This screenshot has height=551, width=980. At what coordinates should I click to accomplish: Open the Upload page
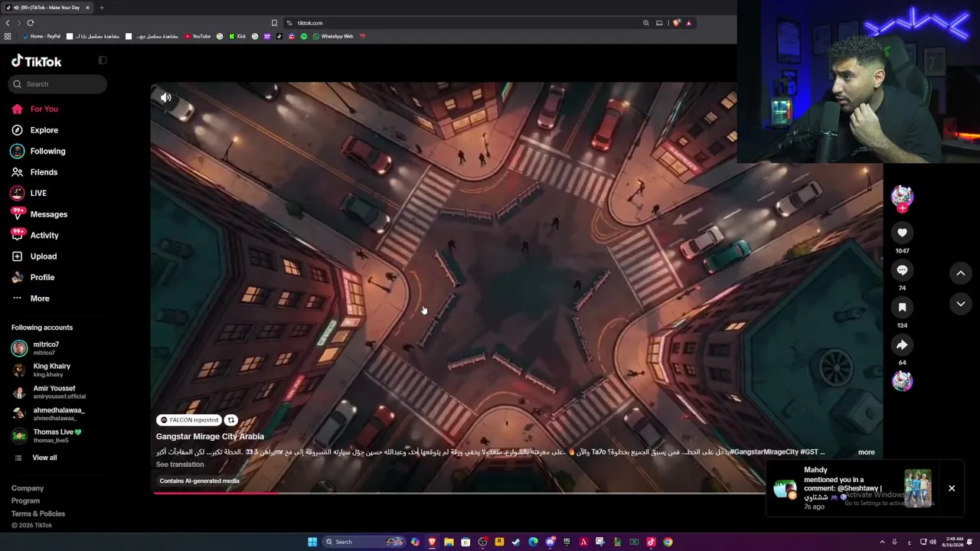pyautogui.click(x=43, y=256)
